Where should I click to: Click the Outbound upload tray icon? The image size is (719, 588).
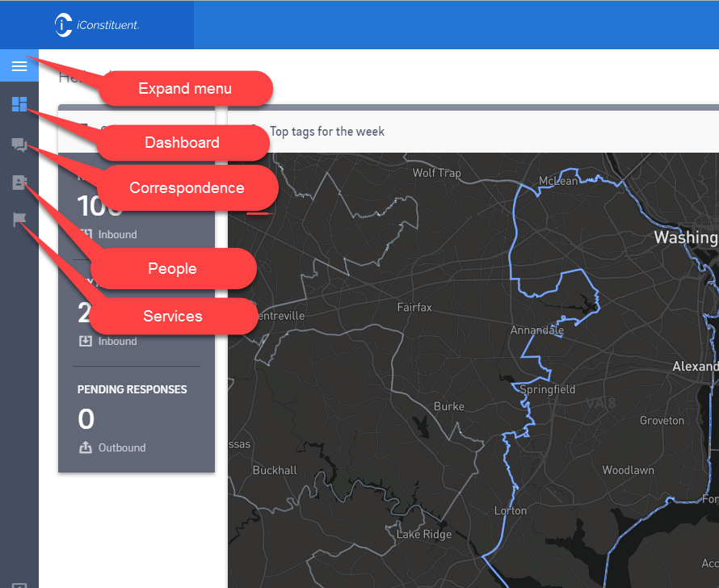tap(86, 447)
